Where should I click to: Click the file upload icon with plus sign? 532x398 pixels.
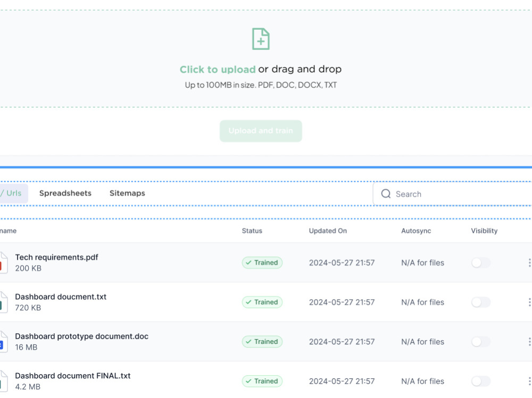click(261, 39)
